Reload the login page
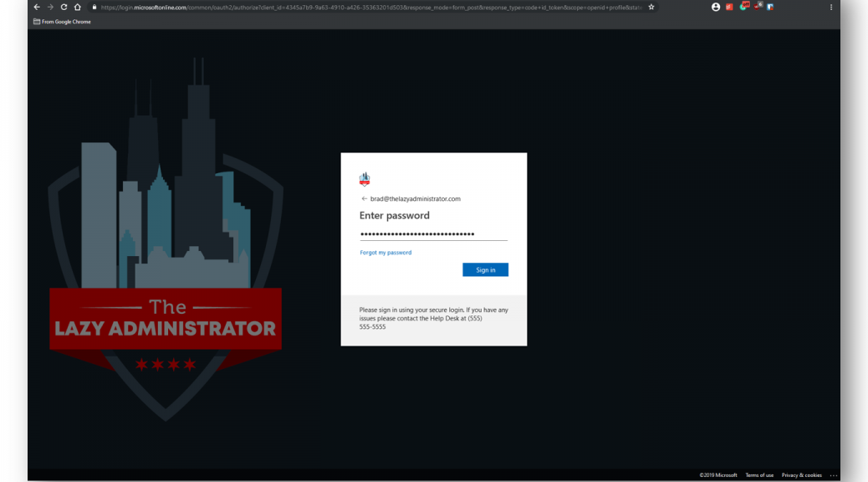868x482 pixels. click(64, 8)
